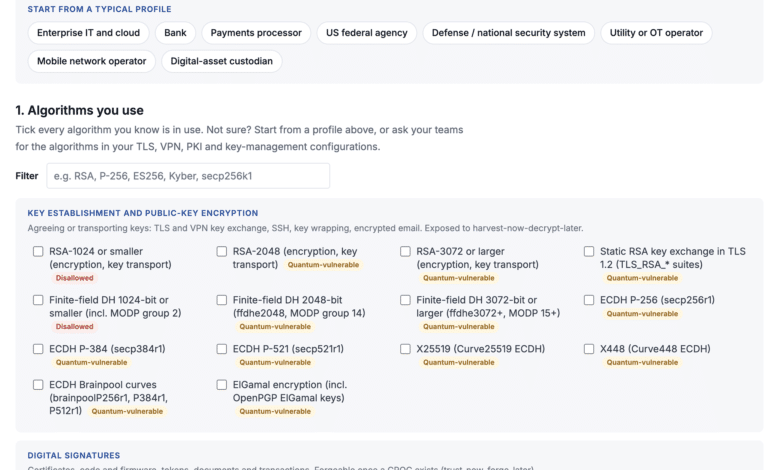Image resolution: width=780 pixels, height=470 pixels.
Task: Tick Static RSA key exchange in TLS 1.2
Action: coord(589,252)
